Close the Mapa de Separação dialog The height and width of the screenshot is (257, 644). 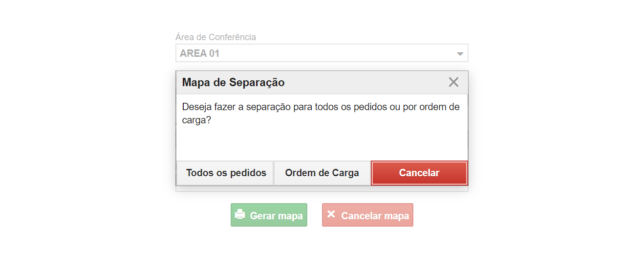453,82
